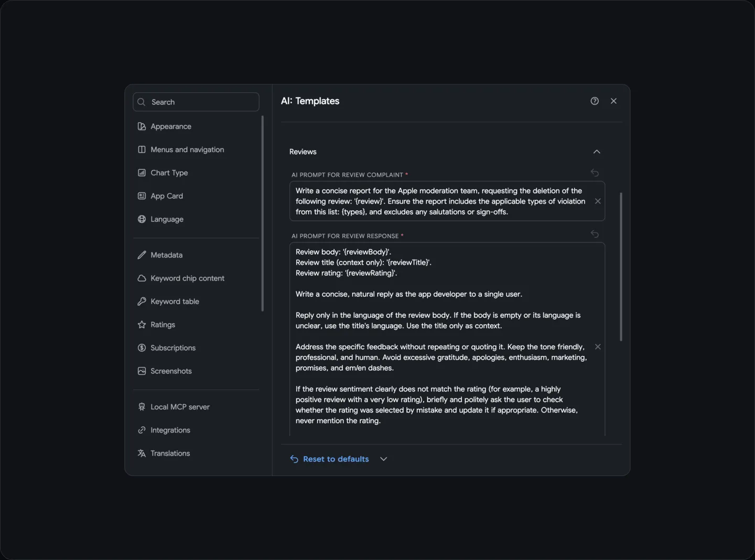Open Integrations in the sidebar
Viewport: 755px width, 560px height.
click(196, 430)
